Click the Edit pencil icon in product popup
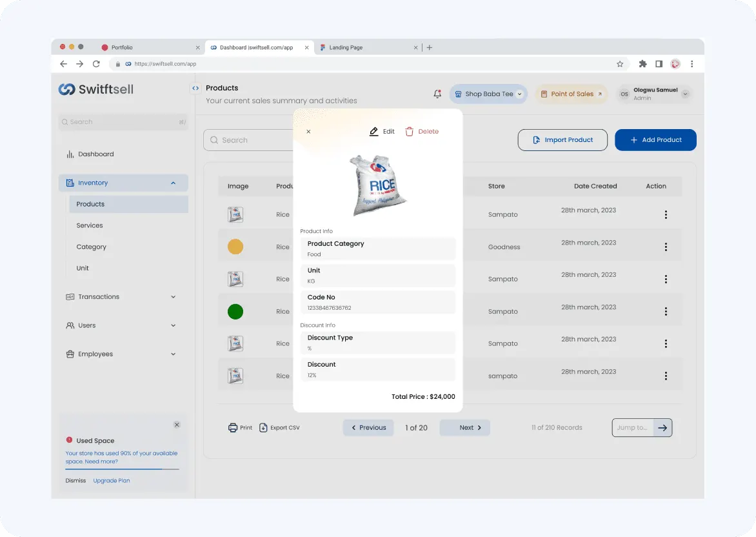Screen dimensions: 756x537 pyautogui.click(x=373, y=131)
